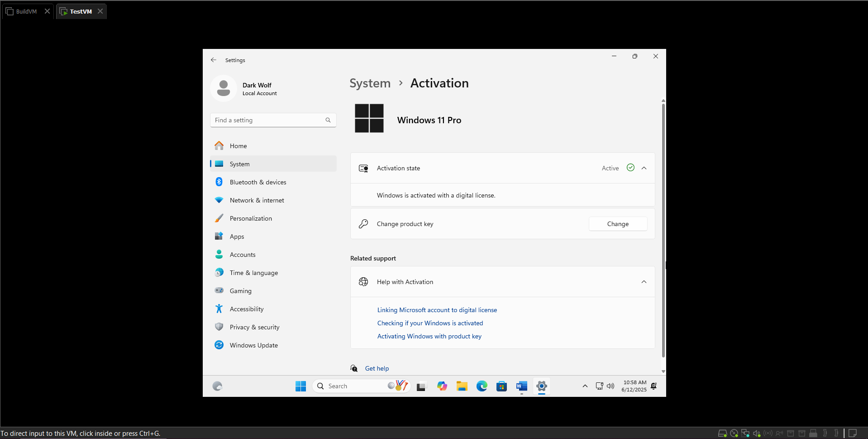Screen dimensions: 868x439
Task: Switch to the BuildVM tab
Action: pyautogui.click(x=26, y=11)
